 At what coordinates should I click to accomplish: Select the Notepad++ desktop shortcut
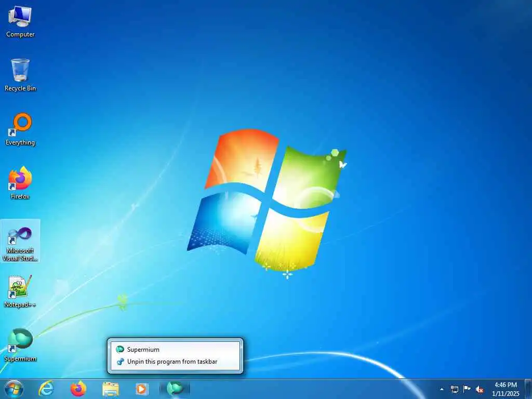(20, 291)
